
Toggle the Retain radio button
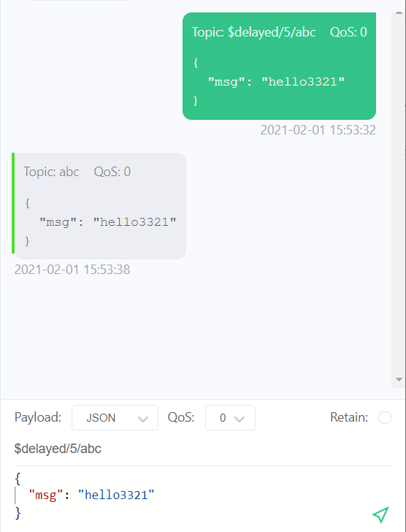385,418
